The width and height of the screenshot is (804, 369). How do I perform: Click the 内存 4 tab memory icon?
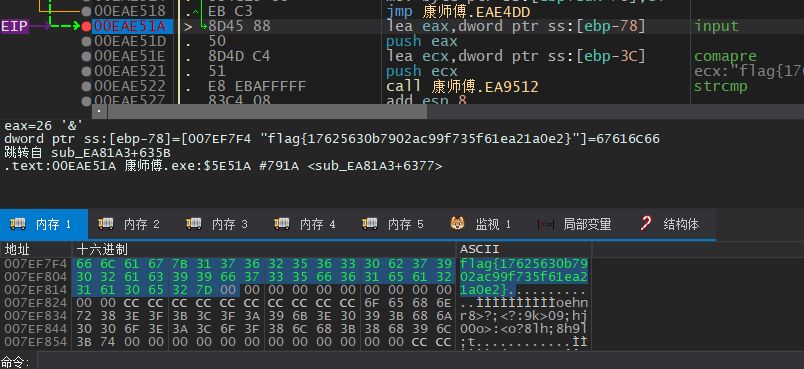(x=282, y=223)
